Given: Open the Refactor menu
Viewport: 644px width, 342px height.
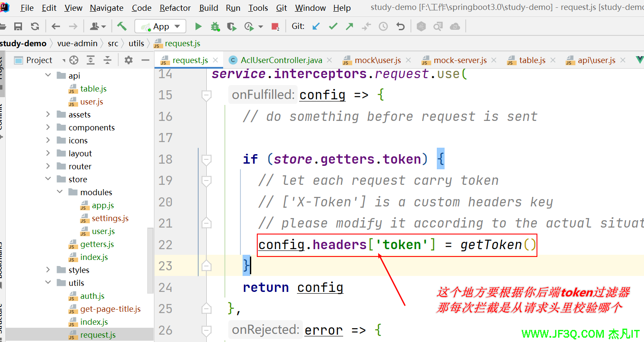Looking at the screenshot, I should point(175,8).
